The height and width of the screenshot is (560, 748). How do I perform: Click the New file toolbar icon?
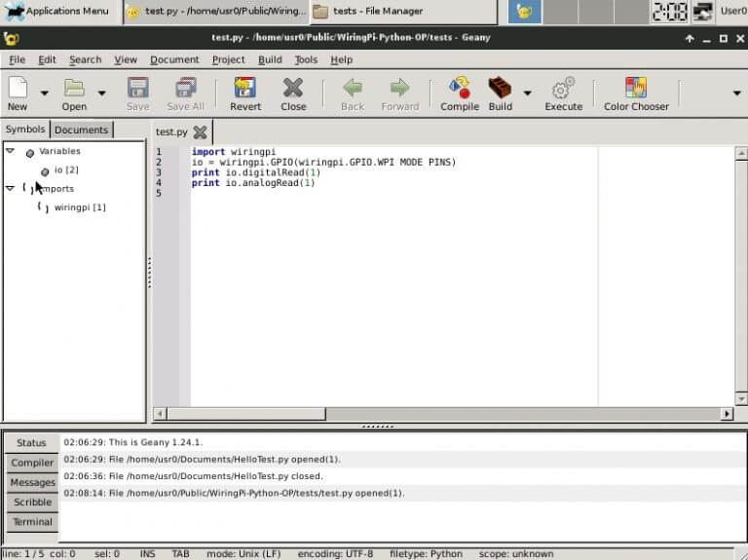pos(18,89)
